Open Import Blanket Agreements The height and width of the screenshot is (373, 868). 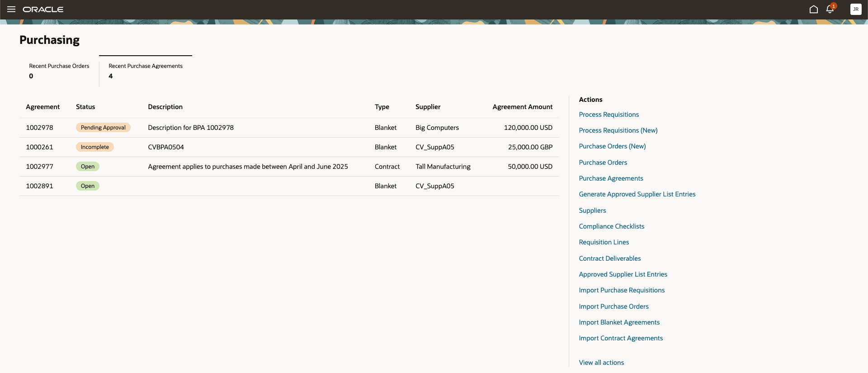619,322
